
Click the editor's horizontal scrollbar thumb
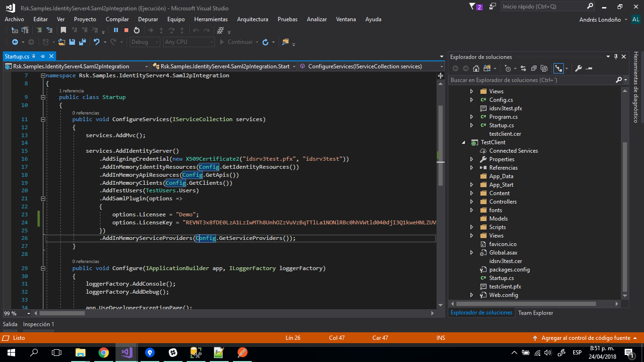pyautogui.click(x=61, y=313)
